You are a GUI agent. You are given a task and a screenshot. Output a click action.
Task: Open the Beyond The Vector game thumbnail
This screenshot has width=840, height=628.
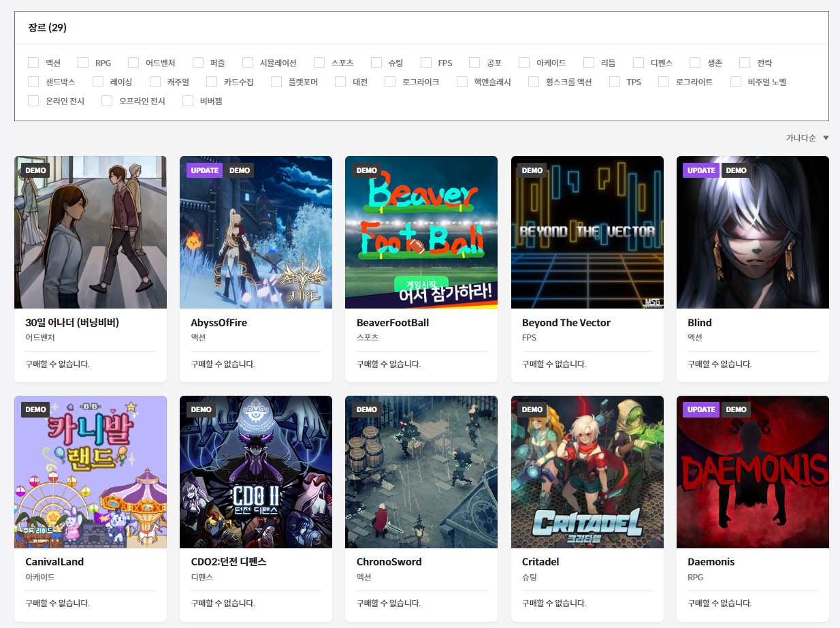(587, 232)
